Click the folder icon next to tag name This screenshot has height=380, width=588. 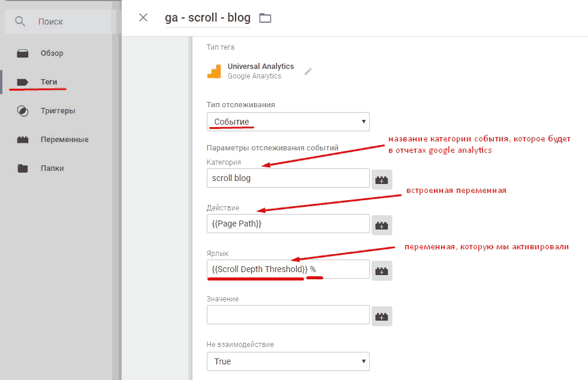pos(265,17)
